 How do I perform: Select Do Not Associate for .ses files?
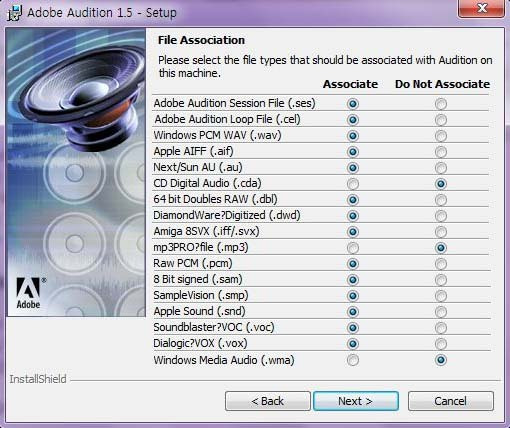441,104
